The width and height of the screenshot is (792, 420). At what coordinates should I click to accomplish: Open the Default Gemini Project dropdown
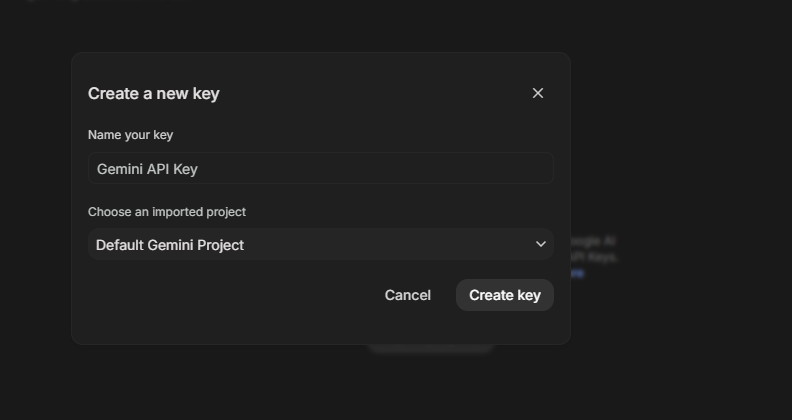321,244
